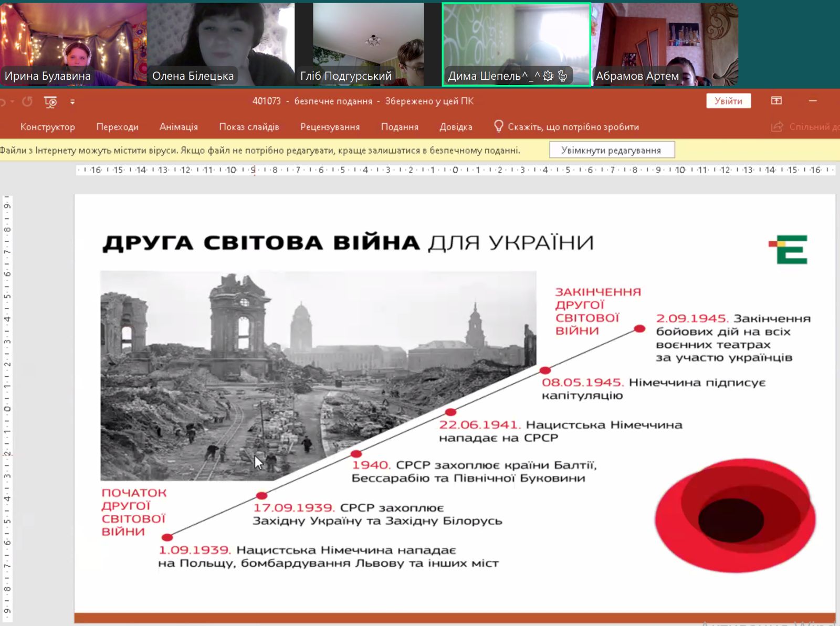
Task: Open the Рецензування ribbon tab
Action: [x=330, y=127]
